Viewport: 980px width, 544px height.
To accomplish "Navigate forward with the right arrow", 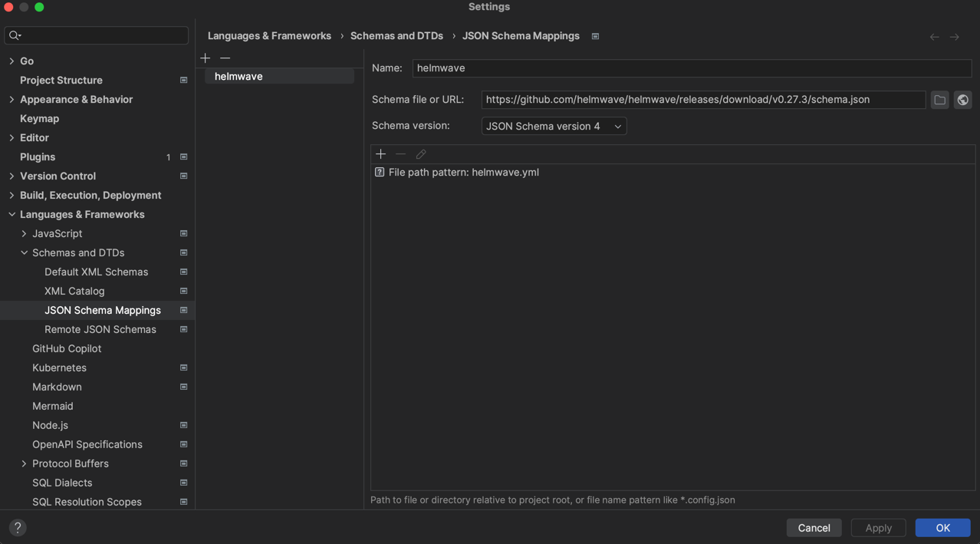I will coord(955,37).
